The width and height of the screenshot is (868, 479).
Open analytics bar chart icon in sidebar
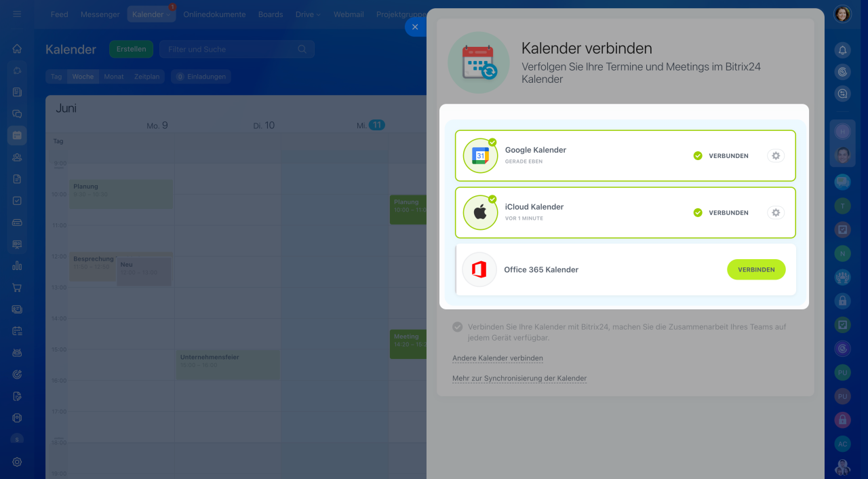[x=17, y=266]
